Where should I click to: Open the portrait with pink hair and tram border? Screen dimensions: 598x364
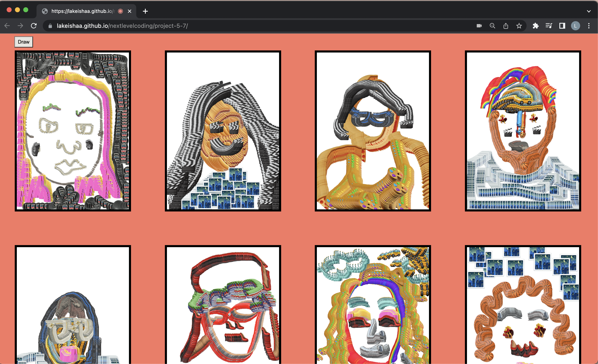[x=73, y=131]
